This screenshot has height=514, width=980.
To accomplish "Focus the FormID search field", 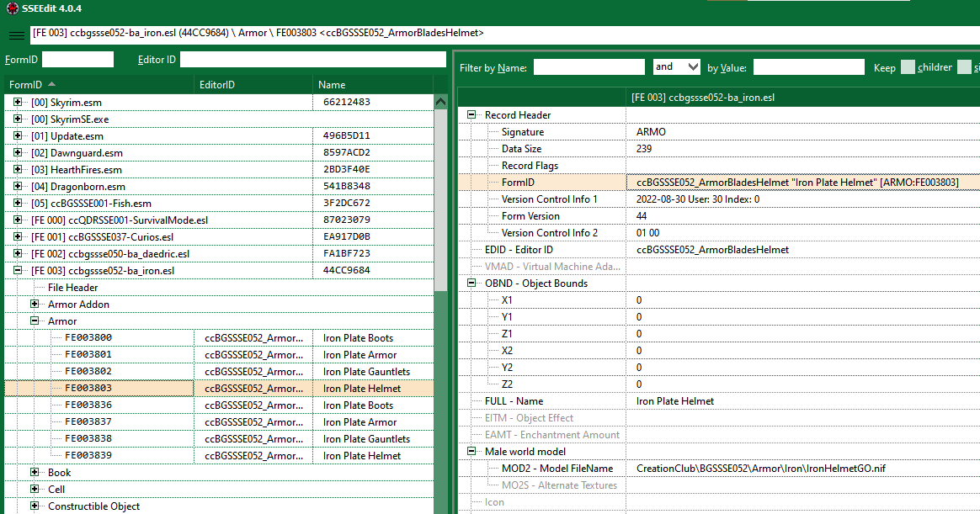I will [x=77, y=60].
